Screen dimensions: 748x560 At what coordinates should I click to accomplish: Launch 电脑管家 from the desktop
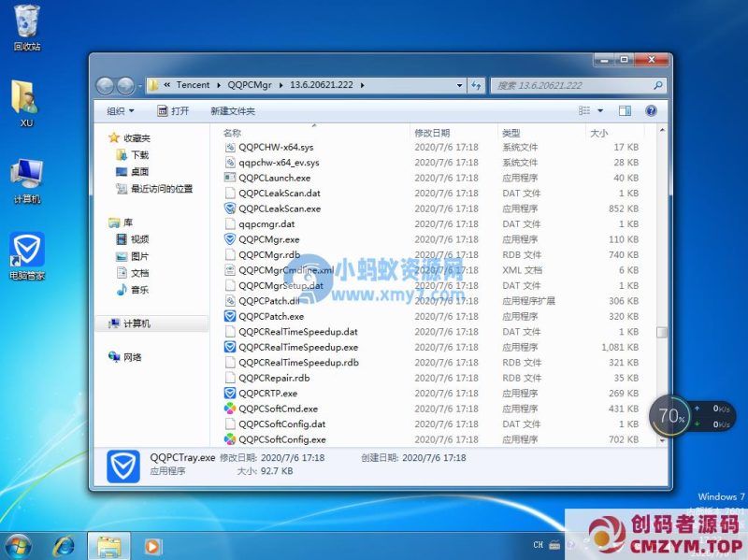coord(26,251)
